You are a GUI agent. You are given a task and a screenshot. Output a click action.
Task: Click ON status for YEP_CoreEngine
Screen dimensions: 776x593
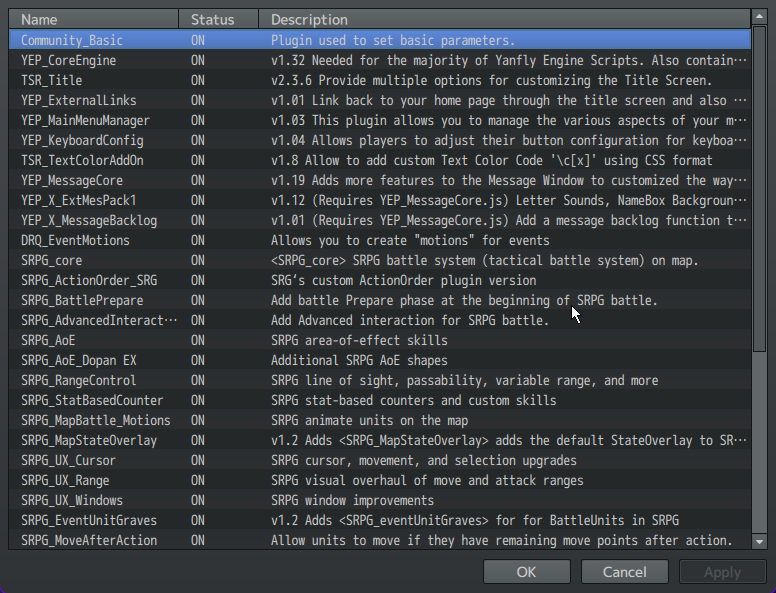click(x=198, y=60)
